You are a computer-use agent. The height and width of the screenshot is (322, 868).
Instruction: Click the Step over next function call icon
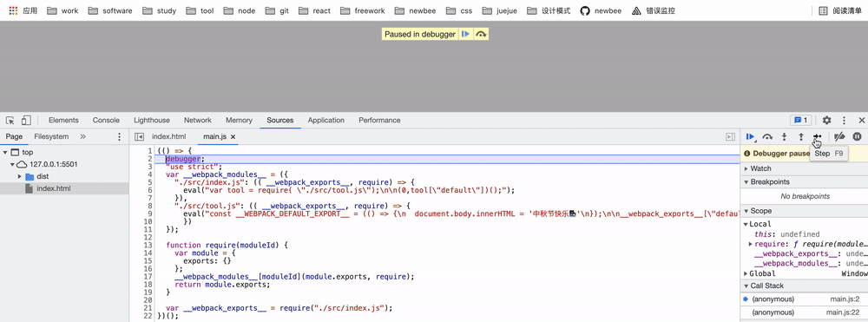pos(767,136)
